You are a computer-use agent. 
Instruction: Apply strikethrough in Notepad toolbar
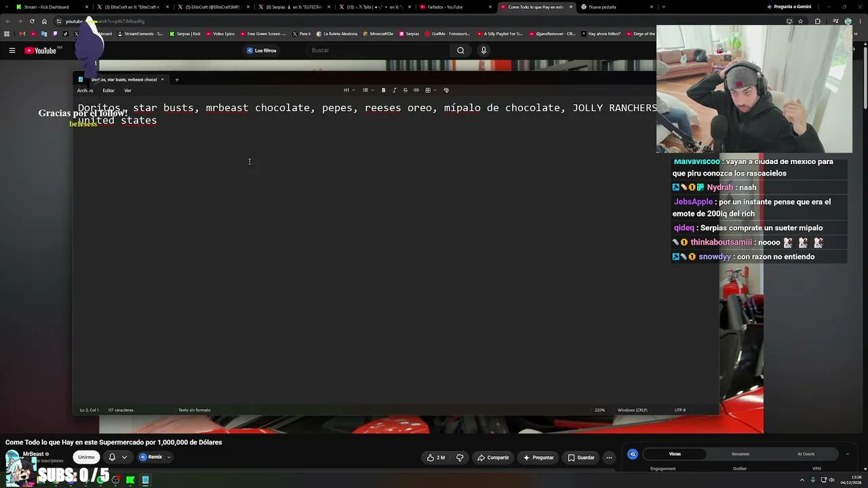(x=406, y=90)
